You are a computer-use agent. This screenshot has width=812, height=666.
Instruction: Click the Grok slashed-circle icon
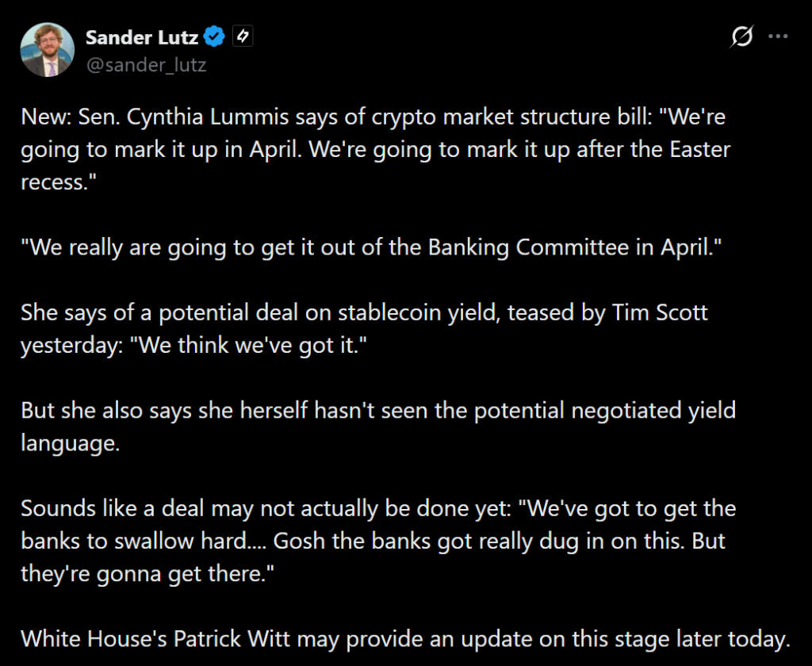[741, 37]
